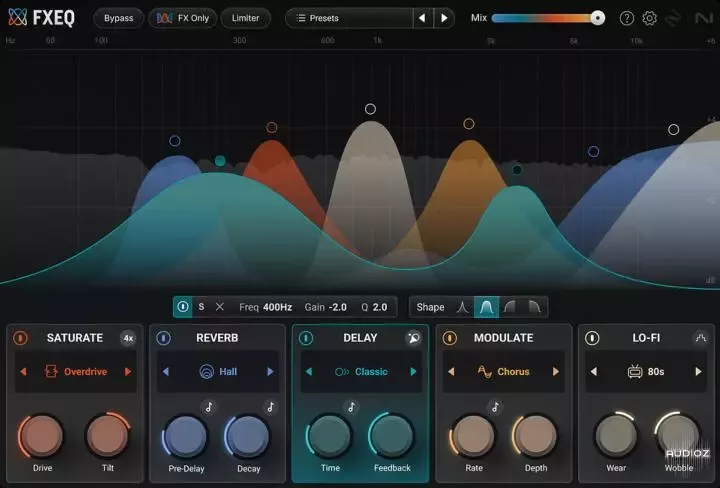Toggle the Limiter button
The image size is (720, 488).
point(245,18)
